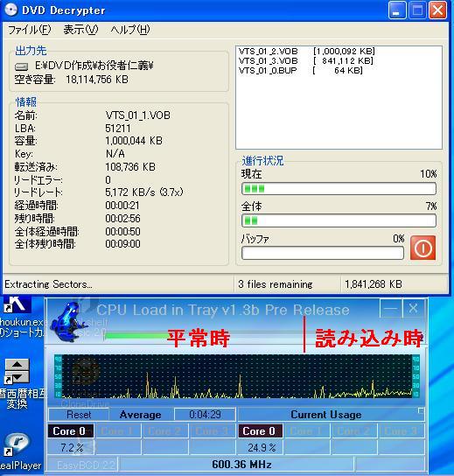Click the 600.36 MHz frequency readout
454x476 pixels.
click(x=241, y=465)
